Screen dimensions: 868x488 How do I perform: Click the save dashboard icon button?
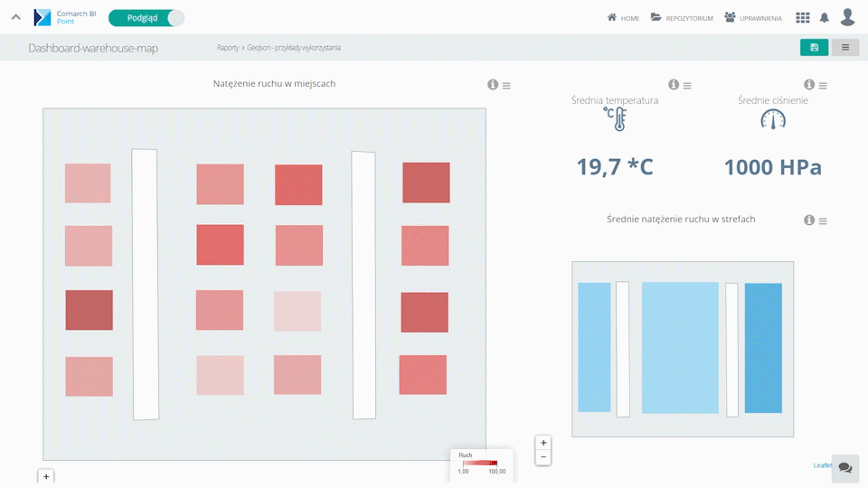[x=814, y=47]
